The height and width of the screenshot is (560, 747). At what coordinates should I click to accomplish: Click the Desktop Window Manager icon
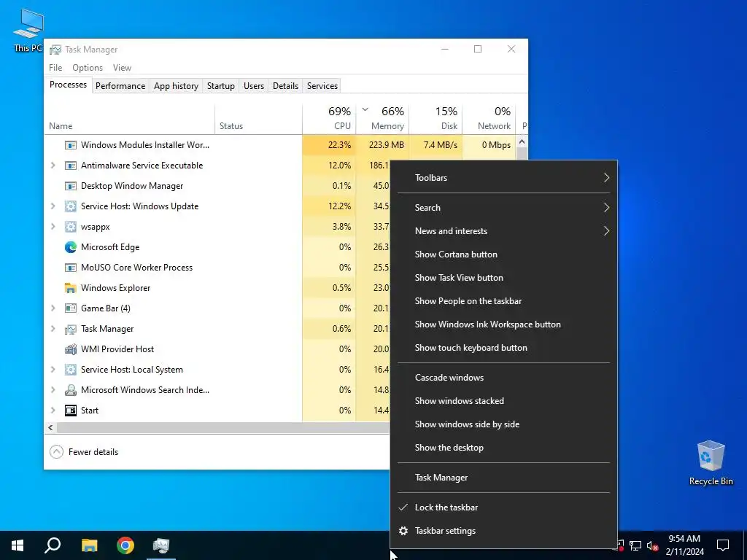71,186
